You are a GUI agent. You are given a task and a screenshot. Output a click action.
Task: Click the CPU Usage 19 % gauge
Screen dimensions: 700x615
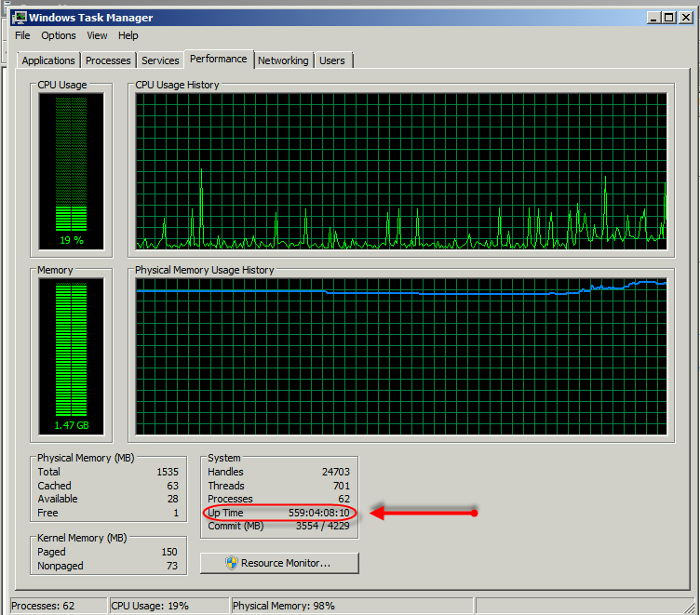[72, 171]
